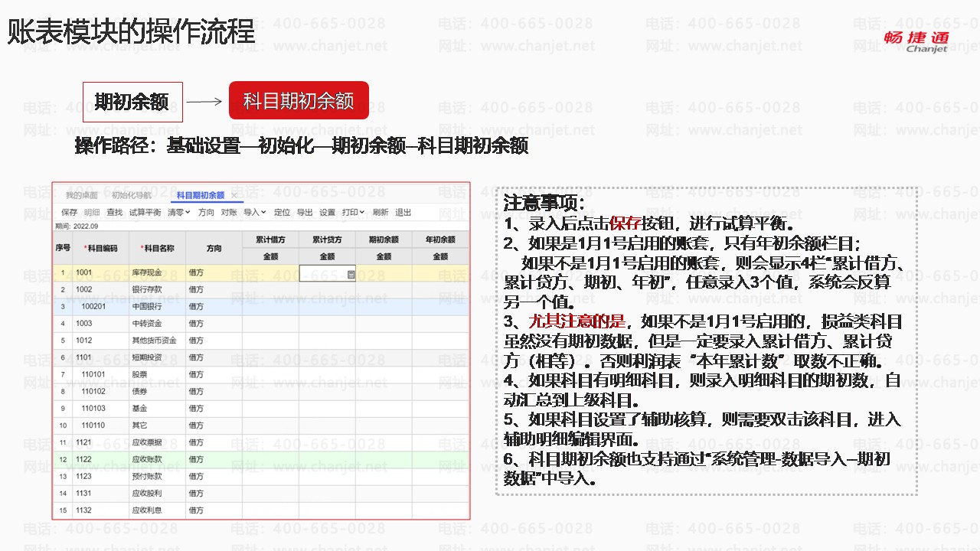Click 退出 in the toolbar
This screenshot has width=980, height=551.
click(403, 212)
